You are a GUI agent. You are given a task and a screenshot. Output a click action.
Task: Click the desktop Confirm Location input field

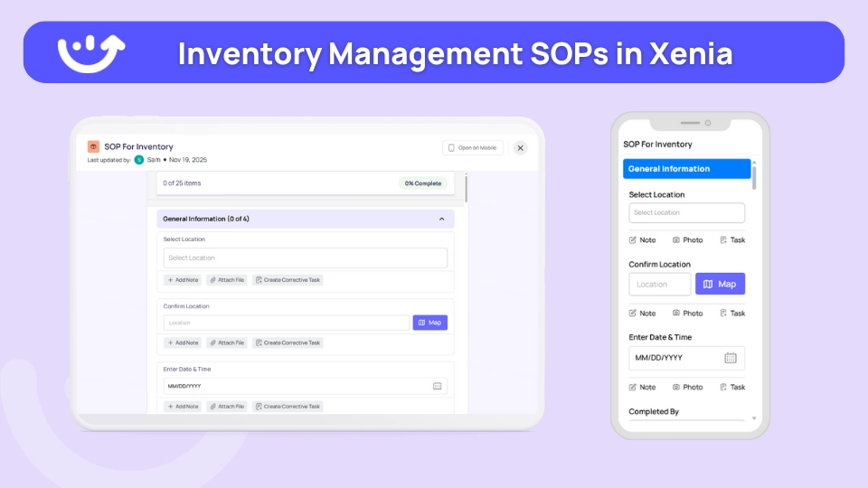point(287,323)
